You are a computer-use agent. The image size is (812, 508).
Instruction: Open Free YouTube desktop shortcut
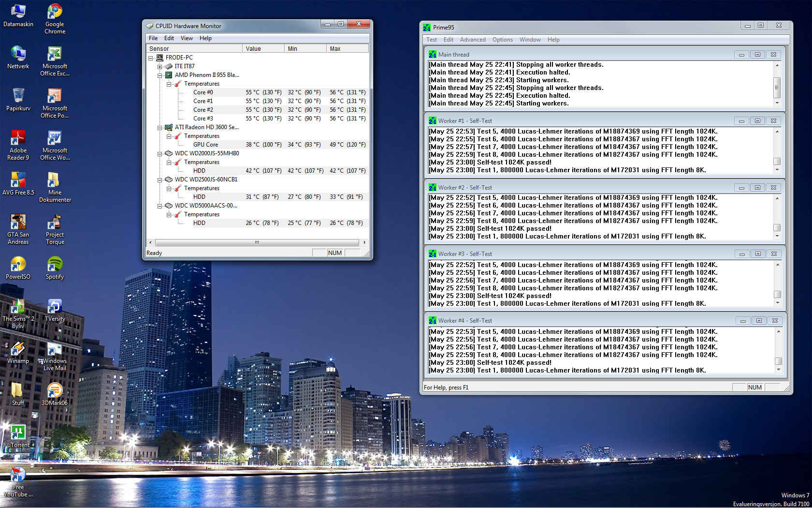pos(18,482)
